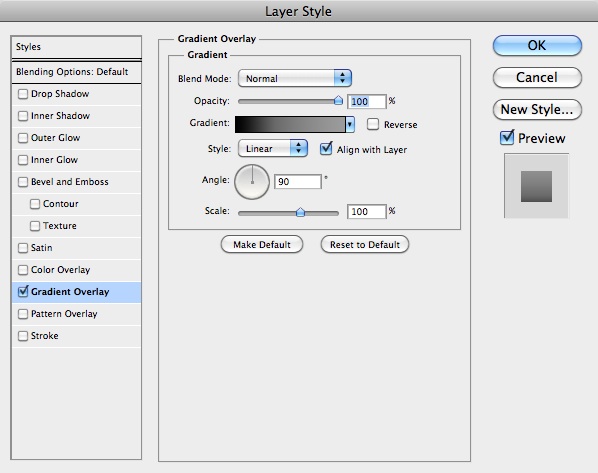Viewport: 598px width, 473px height.
Task: Enable the Drop Shadow checkbox
Action: tap(23, 94)
